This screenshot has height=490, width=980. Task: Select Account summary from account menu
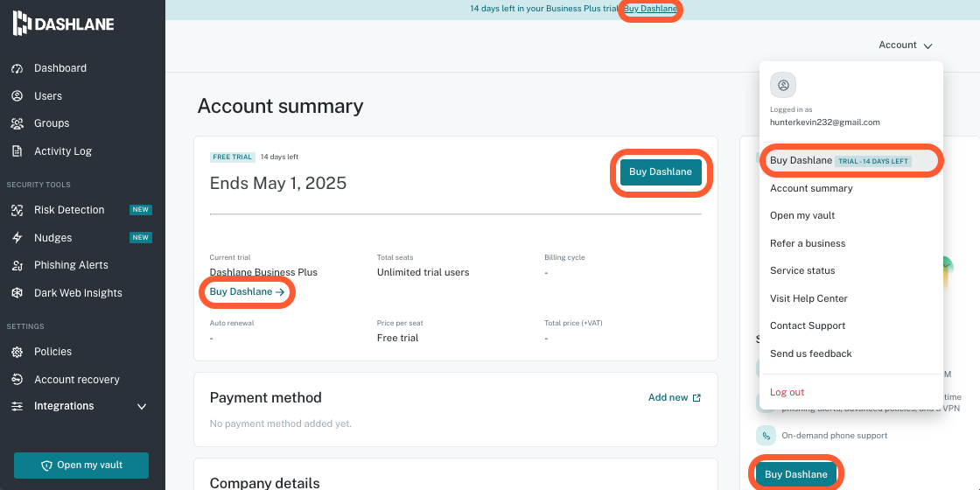(811, 188)
